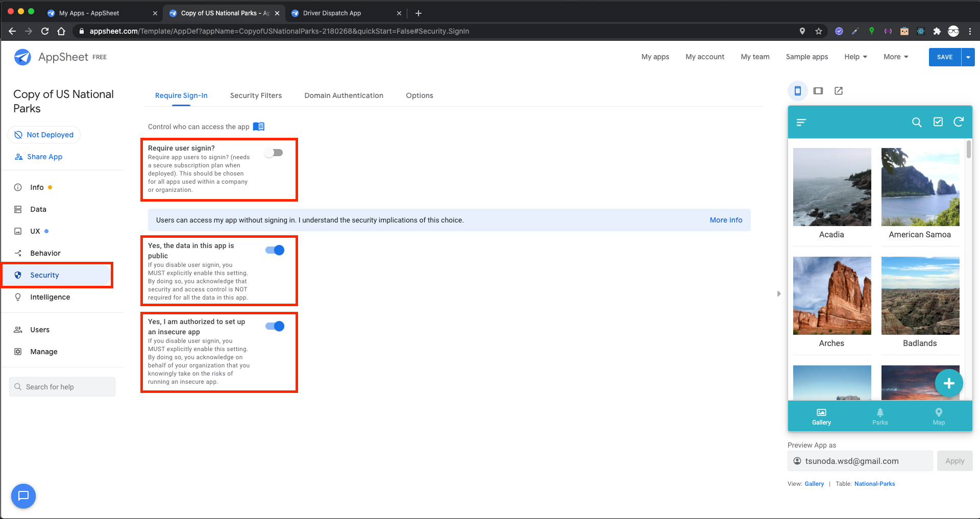Open the Security section in sidebar
This screenshot has height=519, width=980.
57,275
